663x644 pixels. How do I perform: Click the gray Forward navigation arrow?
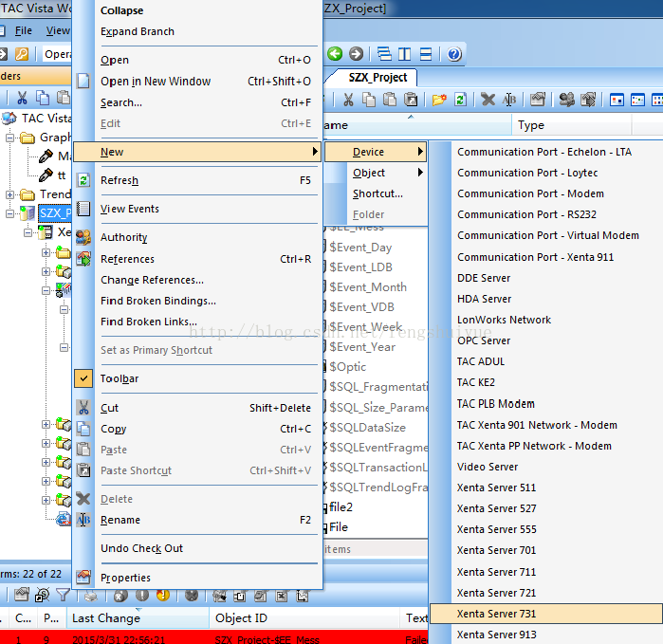(356, 54)
